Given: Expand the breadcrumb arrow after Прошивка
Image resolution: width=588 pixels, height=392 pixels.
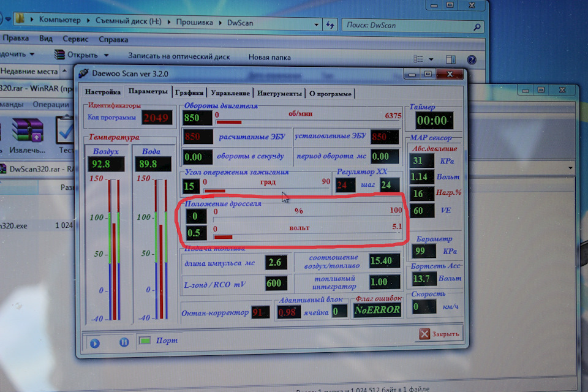Looking at the screenshot, I should click(220, 23).
